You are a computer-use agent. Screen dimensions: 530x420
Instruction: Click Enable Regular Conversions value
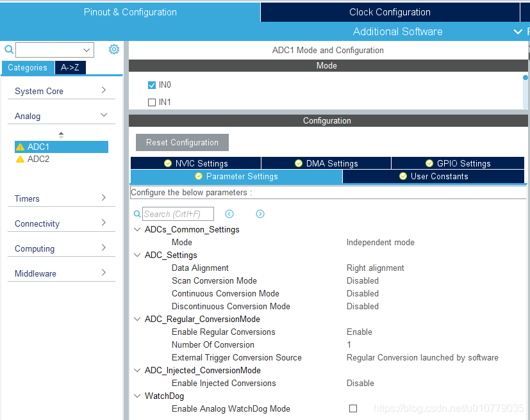pos(360,332)
